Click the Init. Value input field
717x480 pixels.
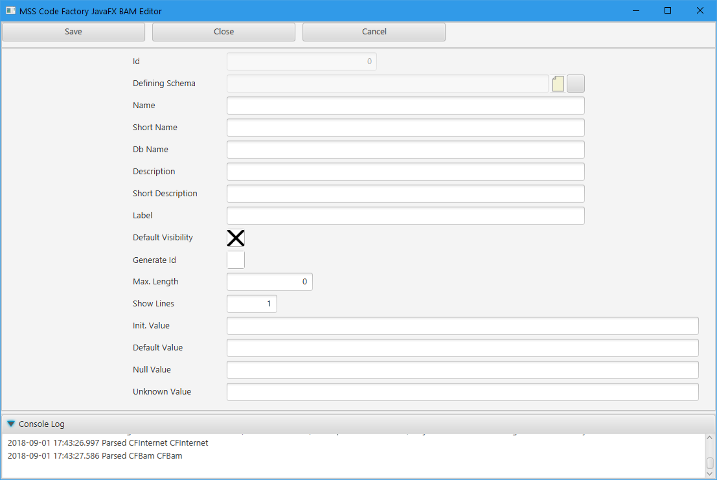pos(462,326)
